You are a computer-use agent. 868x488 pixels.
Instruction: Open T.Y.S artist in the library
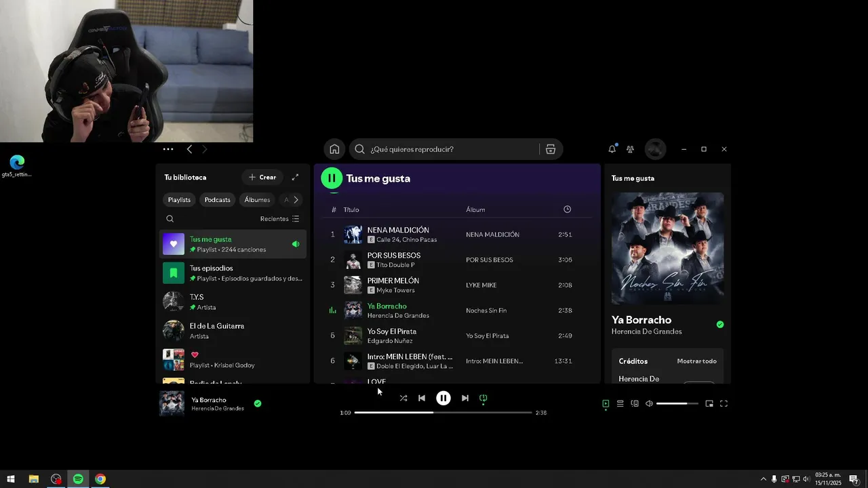pyautogui.click(x=233, y=302)
